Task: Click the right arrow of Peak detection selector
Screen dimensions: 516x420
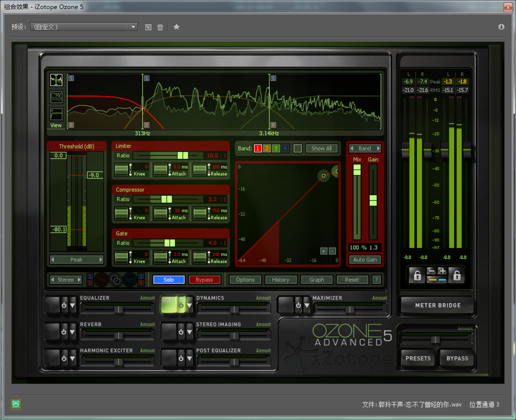Action: tap(101, 260)
